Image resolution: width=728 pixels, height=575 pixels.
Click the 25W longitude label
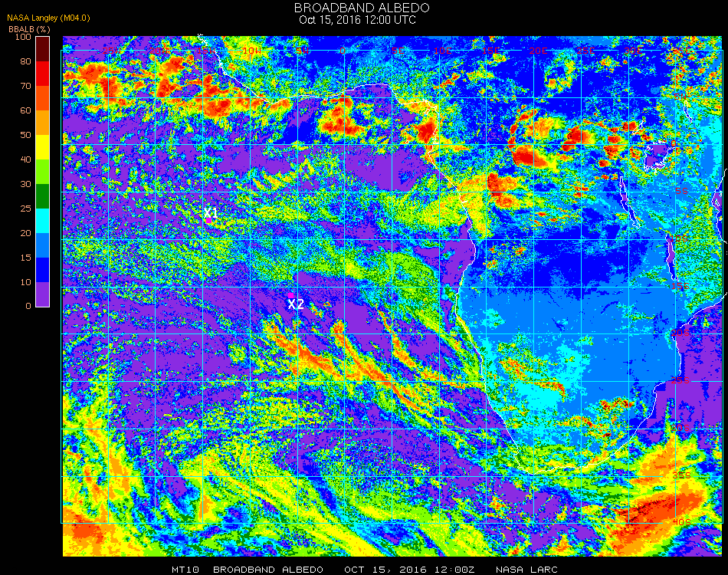(110, 51)
